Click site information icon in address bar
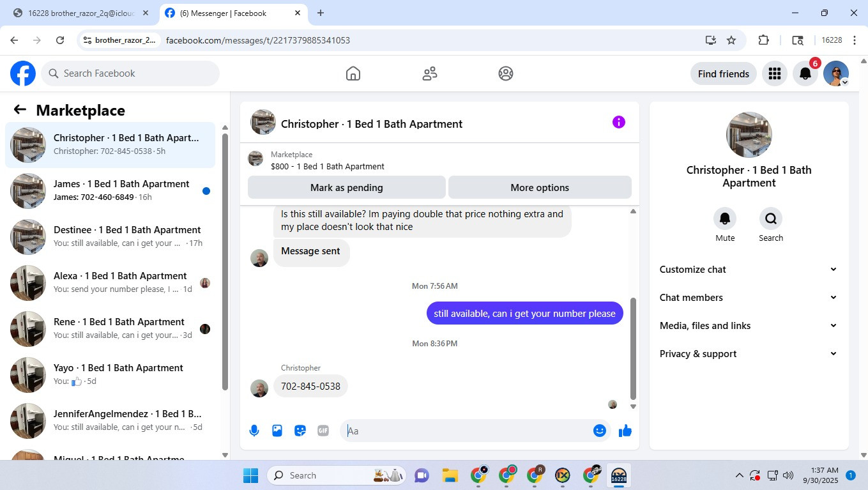The width and height of the screenshot is (868, 490). coord(88,40)
